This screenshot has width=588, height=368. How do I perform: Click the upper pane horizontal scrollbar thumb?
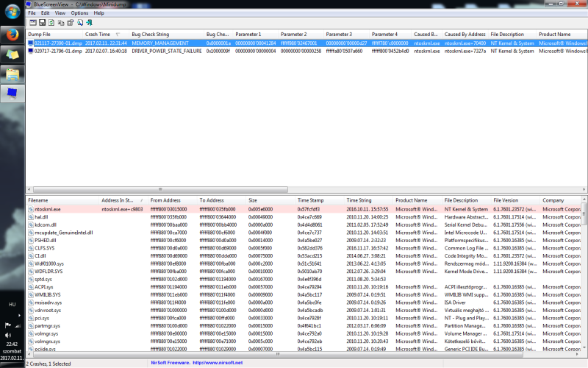160,190
